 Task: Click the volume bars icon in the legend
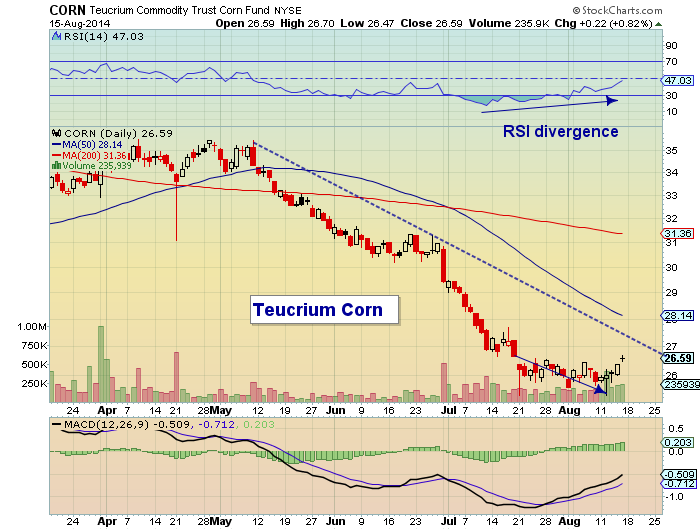tap(56, 166)
